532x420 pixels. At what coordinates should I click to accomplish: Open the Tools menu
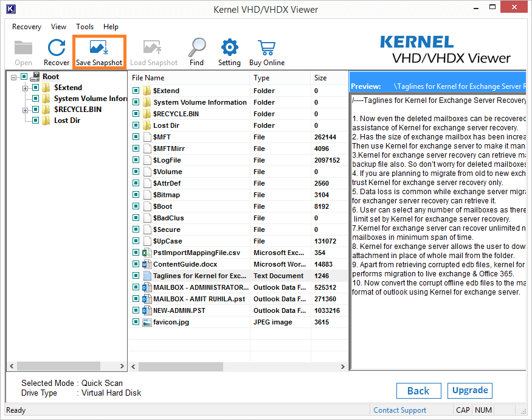click(x=85, y=27)
